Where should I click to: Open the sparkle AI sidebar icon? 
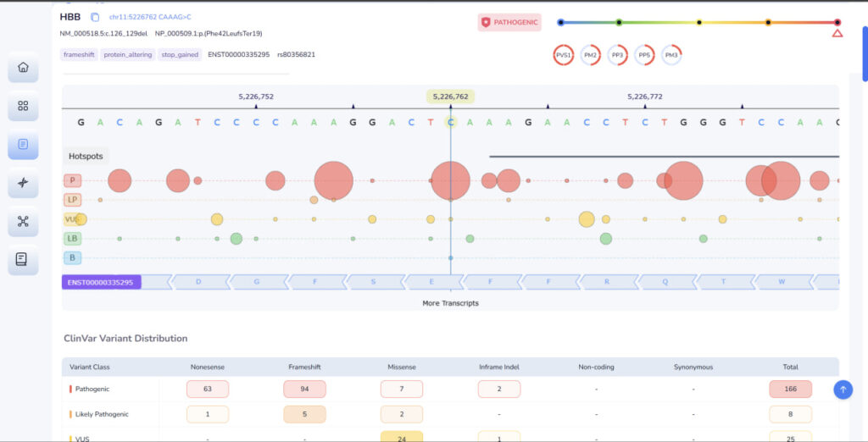pyautogui.click(x=23, y=183)
